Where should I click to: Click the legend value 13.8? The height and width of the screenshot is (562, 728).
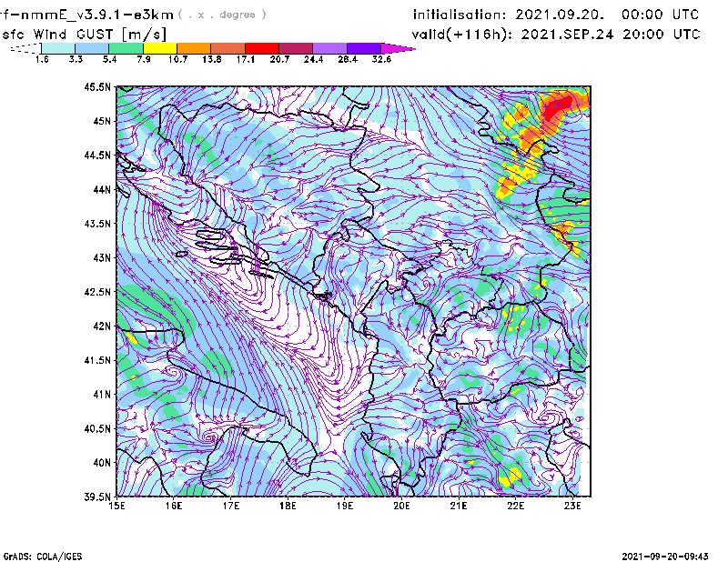(x=212, y=59)
